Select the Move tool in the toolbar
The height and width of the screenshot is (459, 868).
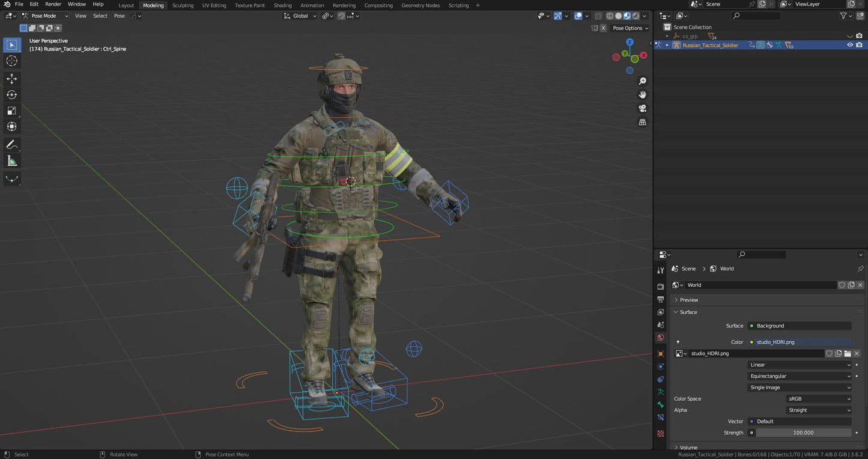[x=11, y=79]
